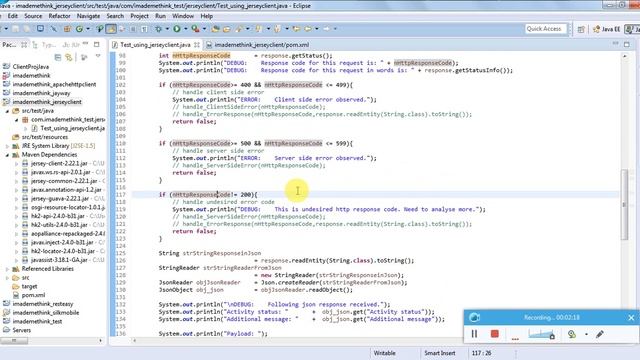Open the External Tools dropdown arrow

tap(204, 29)
